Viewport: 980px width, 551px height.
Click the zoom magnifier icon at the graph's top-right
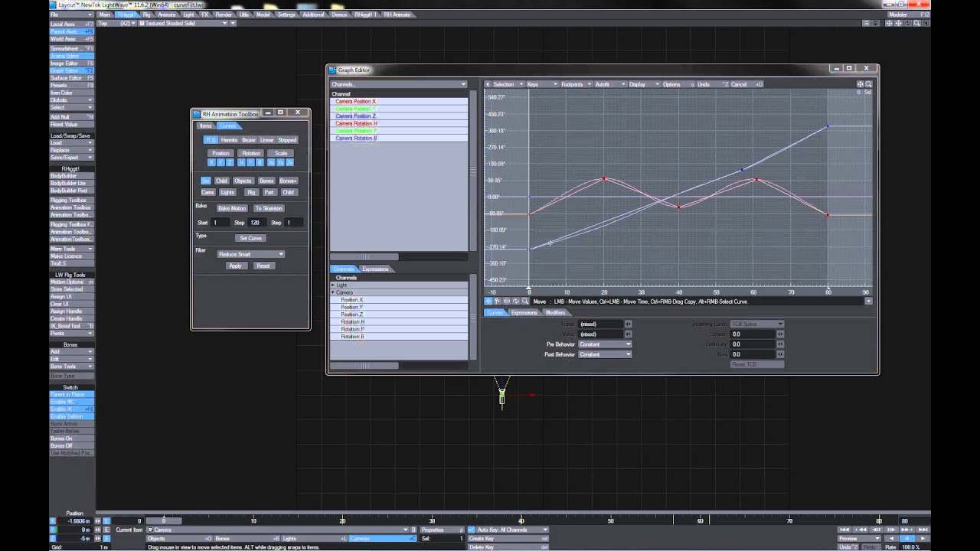point(868,84)
